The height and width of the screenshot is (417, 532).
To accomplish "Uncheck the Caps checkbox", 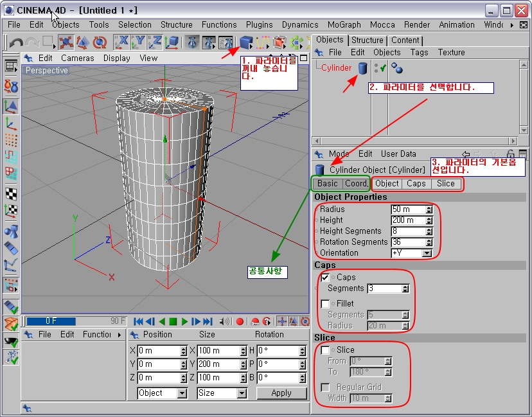I will click(325, 278).
